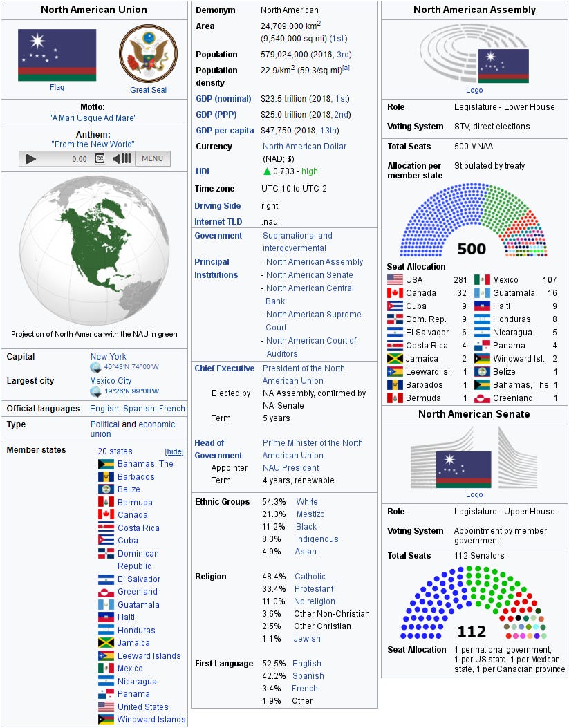This screenshot has width=569, height=728.
Task: Click Mexico flag in Seat Allocation table
Action: (x=482, y=279)
